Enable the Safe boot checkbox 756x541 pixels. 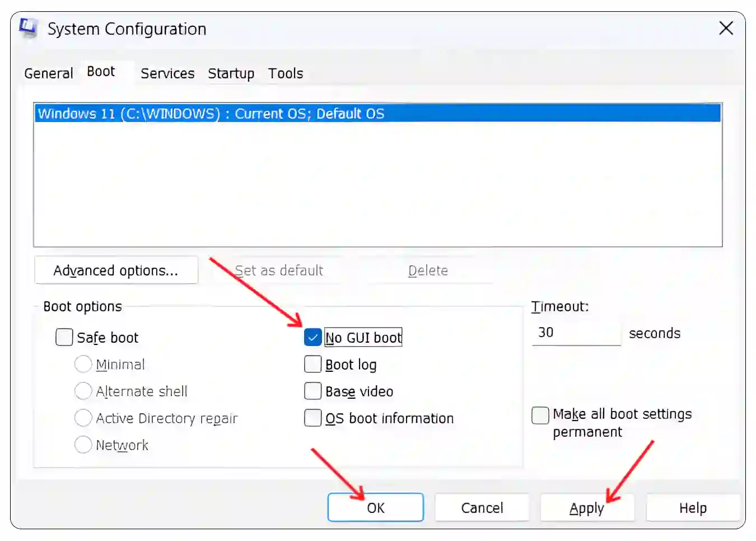(x=64, y=337)
